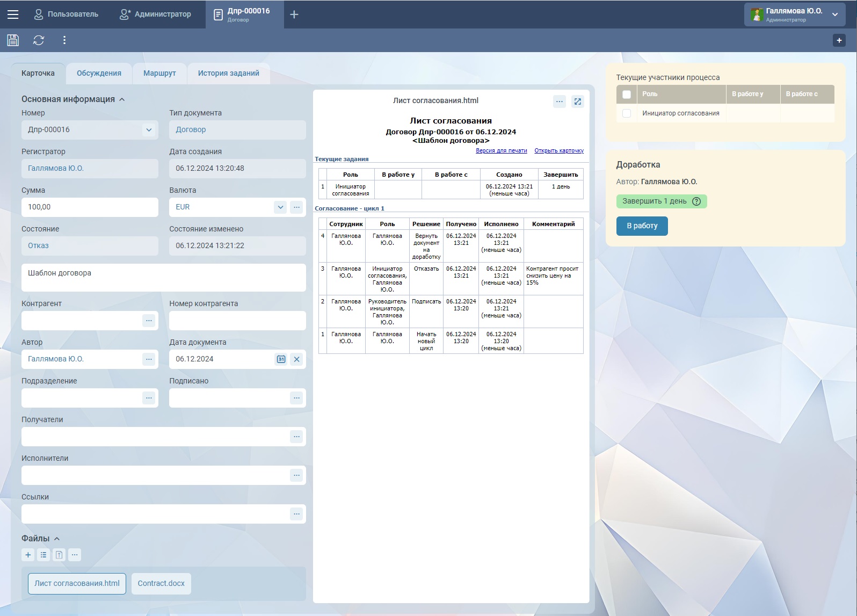This screenshot has height=616, width=857.
Task: Click the Сумма input field
Action: tap(90, 207)
